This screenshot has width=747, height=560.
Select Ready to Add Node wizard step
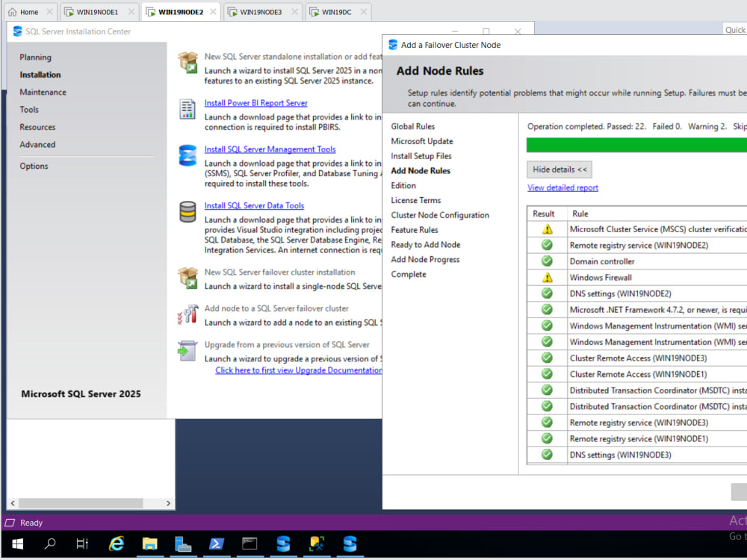pos(426,244)
